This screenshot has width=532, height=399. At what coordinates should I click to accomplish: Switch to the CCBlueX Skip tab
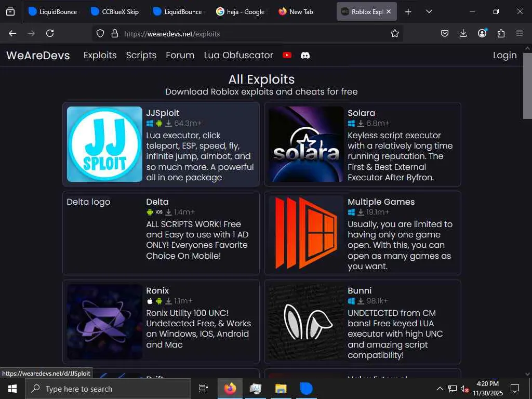[x=115, y=11]
